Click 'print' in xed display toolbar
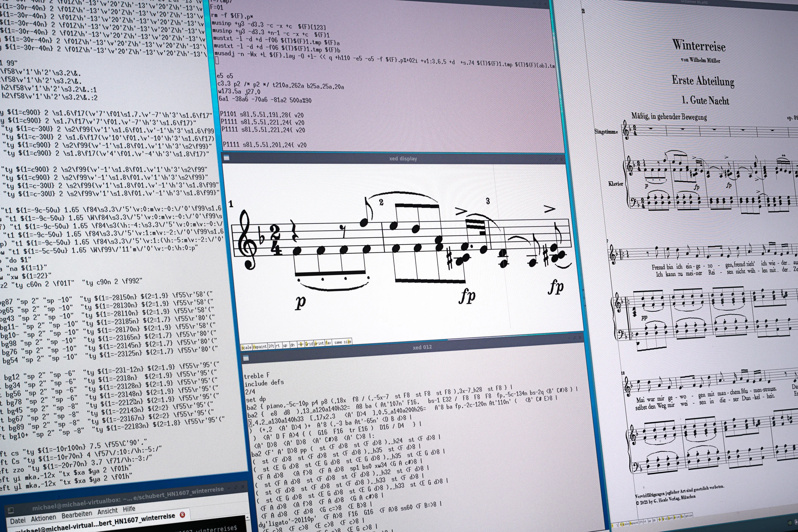This screenshot has width=798, height=532. pyautogui.click(x=319, y=344)
